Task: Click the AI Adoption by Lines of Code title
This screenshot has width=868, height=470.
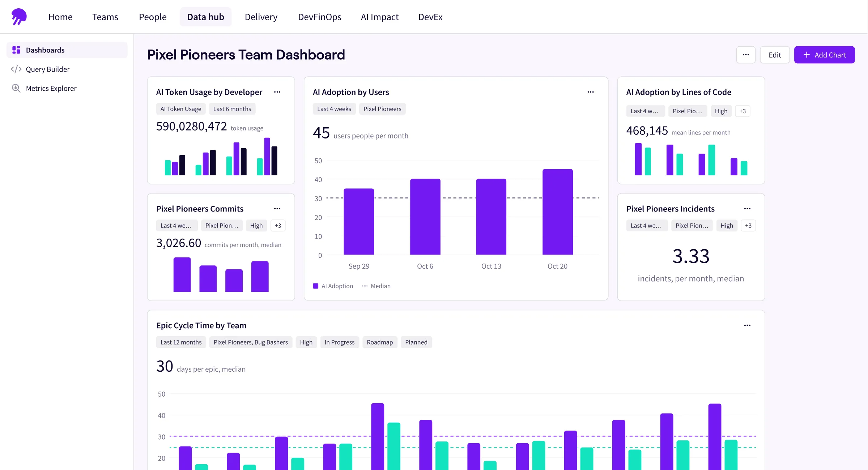Action: click(x=679, y=92)
